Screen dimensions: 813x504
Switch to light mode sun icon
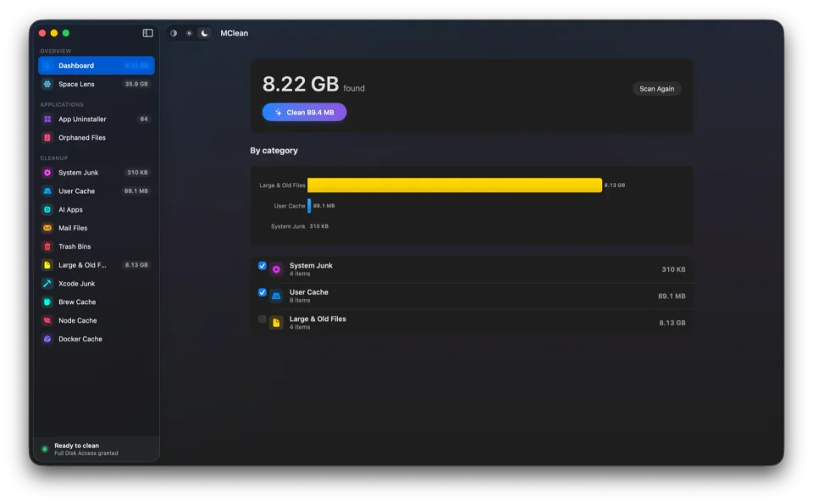[189, 33]
